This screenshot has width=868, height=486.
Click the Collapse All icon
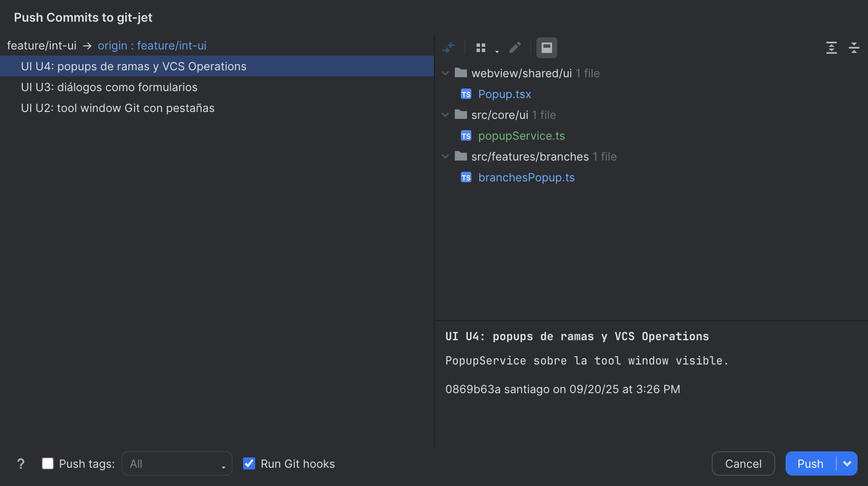(x=854, y=47)
